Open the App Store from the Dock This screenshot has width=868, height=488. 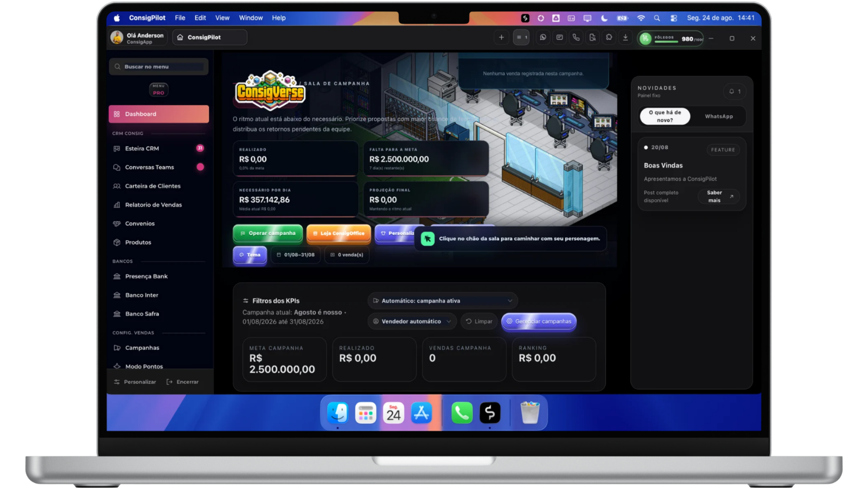(x=422, y=413)
